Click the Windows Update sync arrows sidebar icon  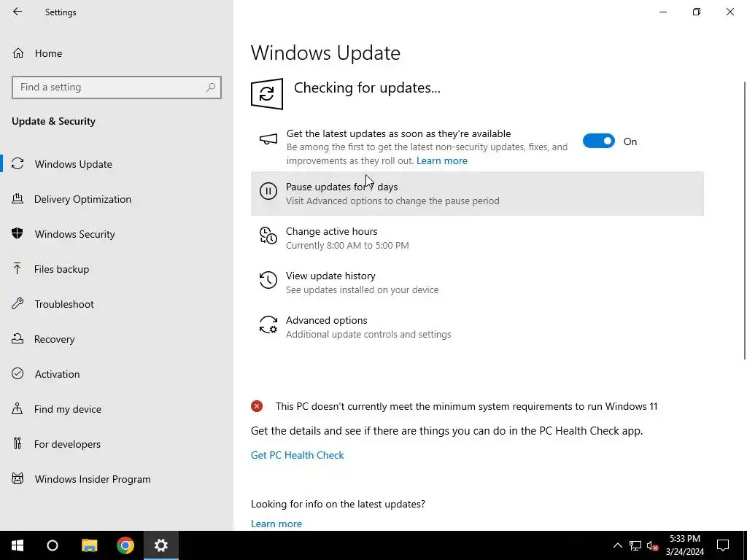tap(18, 164)
